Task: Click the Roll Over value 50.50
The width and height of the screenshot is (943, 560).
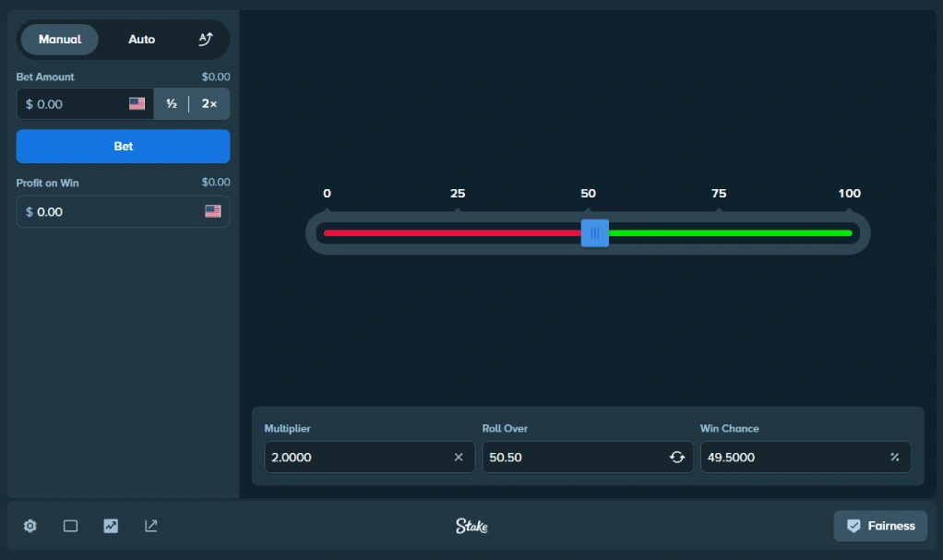Action: pyautogui.click(x=506, y=458)
